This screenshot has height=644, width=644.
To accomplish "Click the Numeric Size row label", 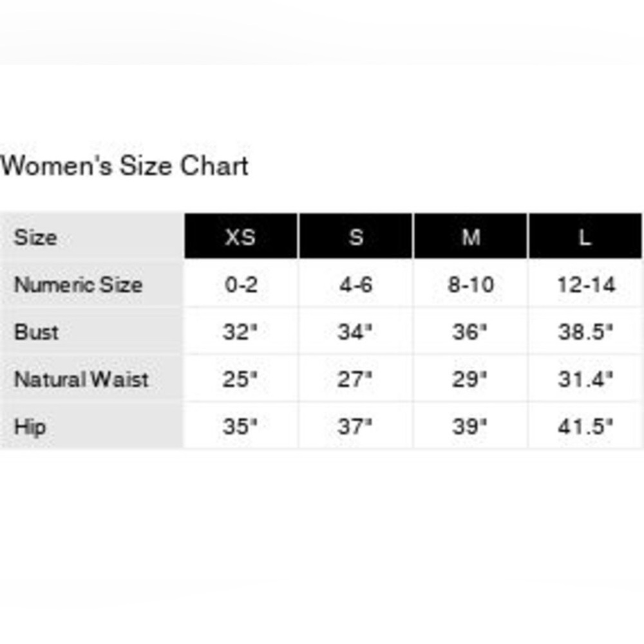I will click(78, 285).
